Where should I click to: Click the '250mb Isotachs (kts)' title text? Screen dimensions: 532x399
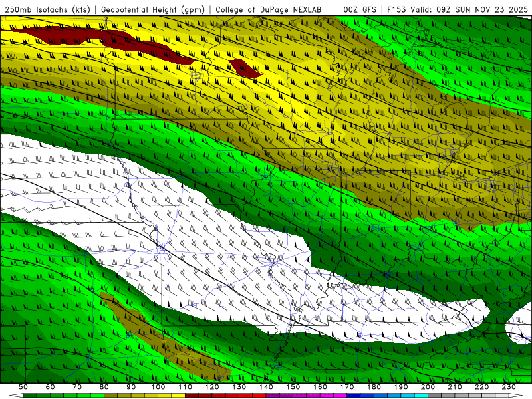pyautogui.click(x=48, y=9)
